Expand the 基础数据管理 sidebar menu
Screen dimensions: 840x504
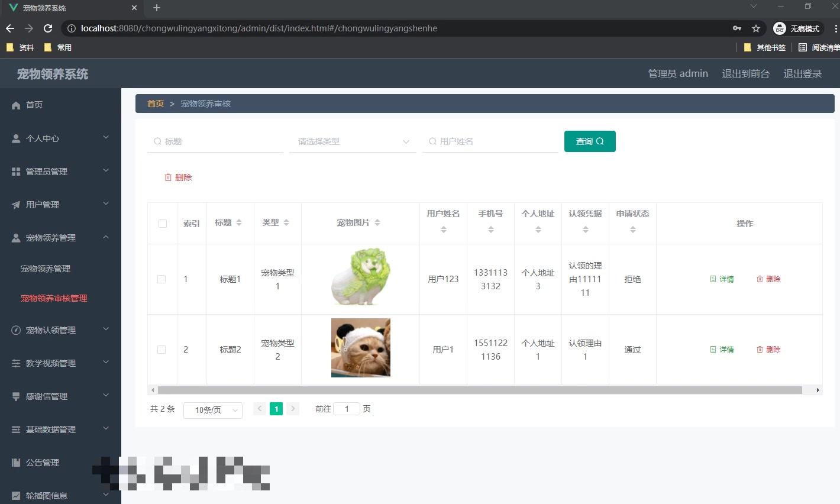tap(106, 429)
